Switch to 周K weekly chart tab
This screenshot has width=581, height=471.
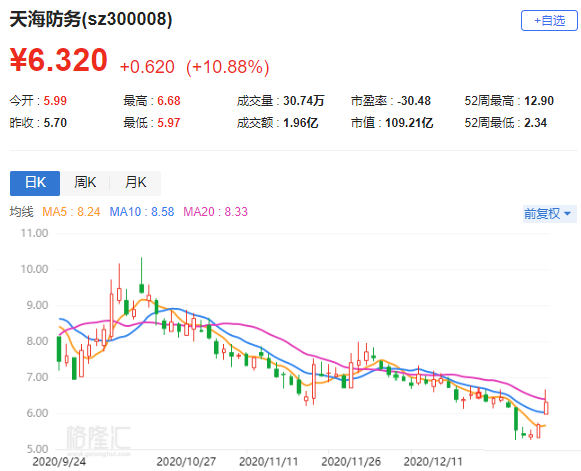point(85,183)
